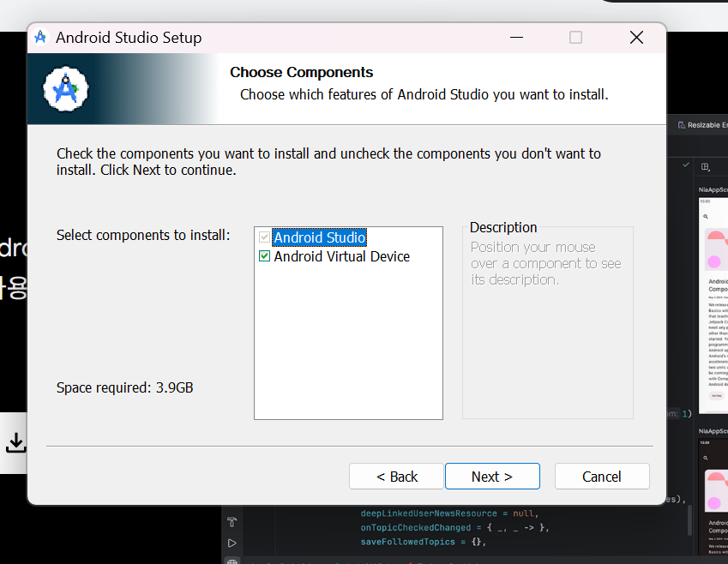Viewport: 728px width, 564px height.
Task: Click deepLinkedUserNewsResource code line in background
Action: pos(449,513)
